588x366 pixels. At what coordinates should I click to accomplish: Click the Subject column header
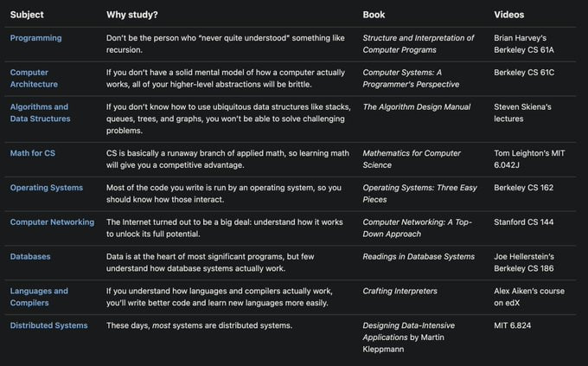[27, 15]
